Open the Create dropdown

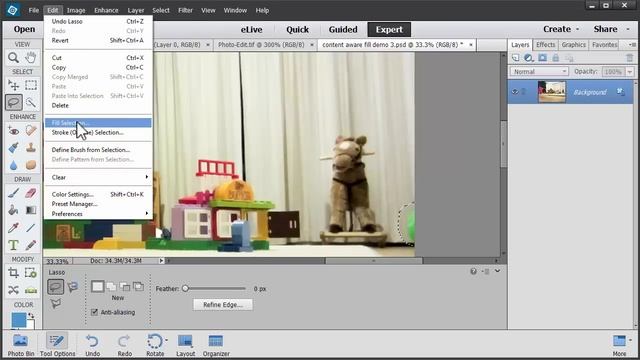coord(561,29)
